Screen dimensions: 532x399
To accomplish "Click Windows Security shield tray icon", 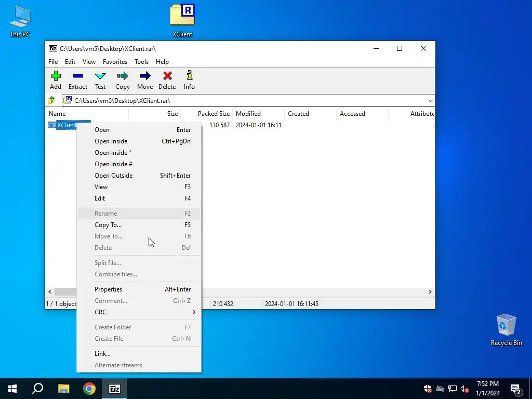I will [x=428, y=389].
